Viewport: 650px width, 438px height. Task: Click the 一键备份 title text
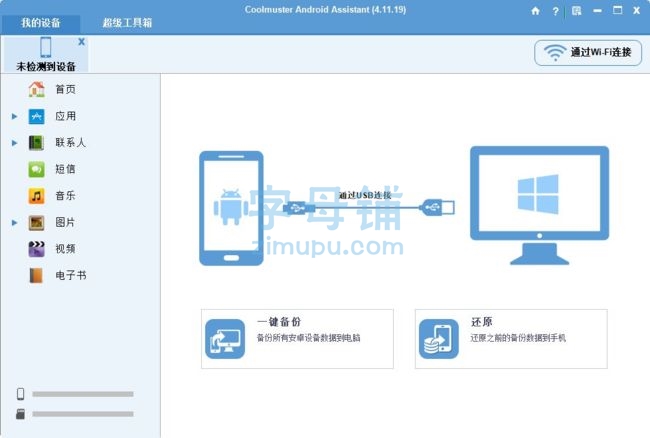279,322
